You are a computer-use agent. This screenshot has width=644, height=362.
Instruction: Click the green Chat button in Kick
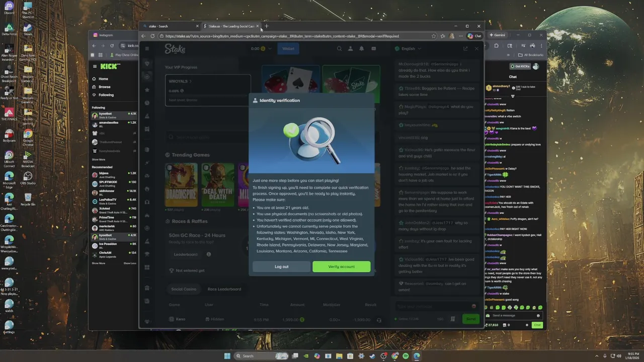[537, 325]
